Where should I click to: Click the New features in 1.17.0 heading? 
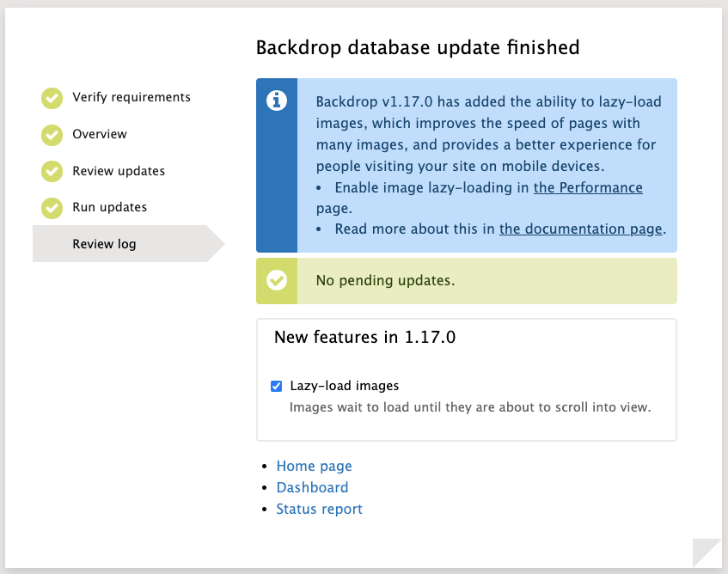365,337
